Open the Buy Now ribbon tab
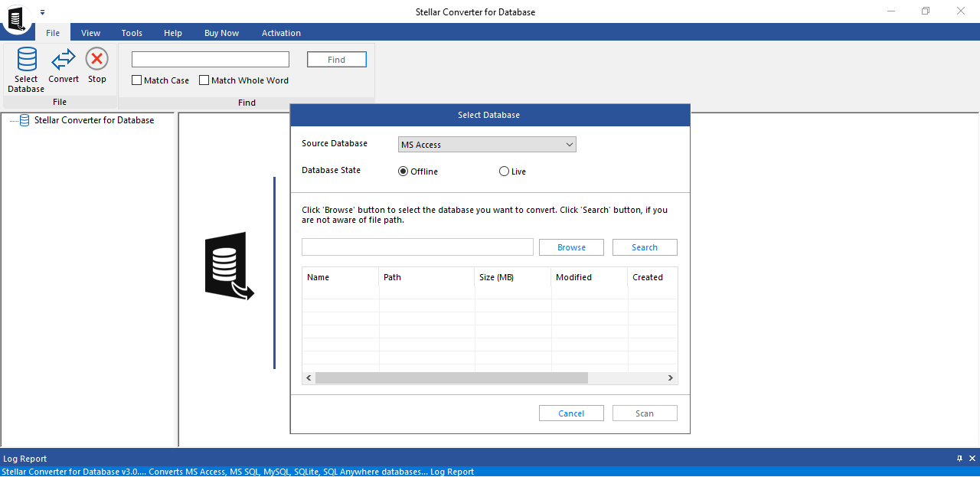The width and height of the screenshot is (980, 477). point(221,33)
